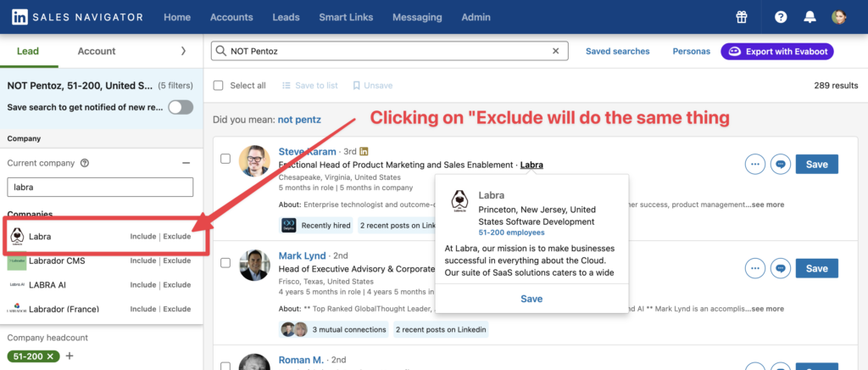Click Unsave
This screenshot has width=868, height=370.
[373, 86]
